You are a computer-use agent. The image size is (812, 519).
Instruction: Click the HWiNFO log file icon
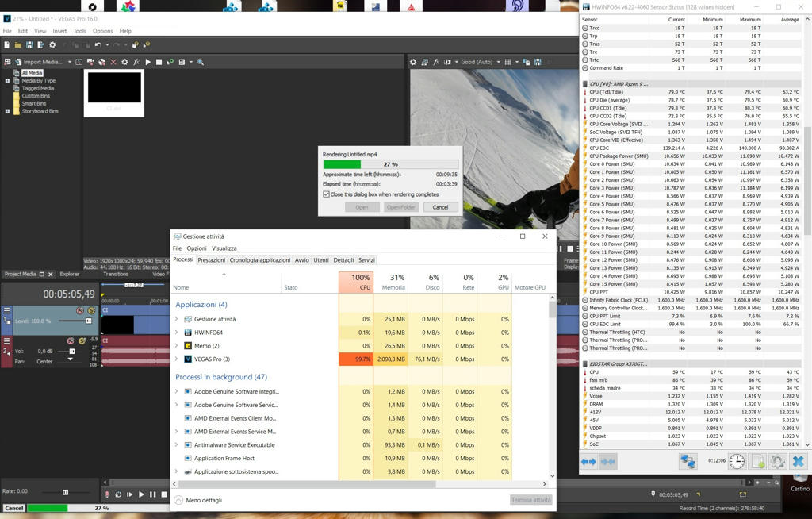(x=757, y=461)
